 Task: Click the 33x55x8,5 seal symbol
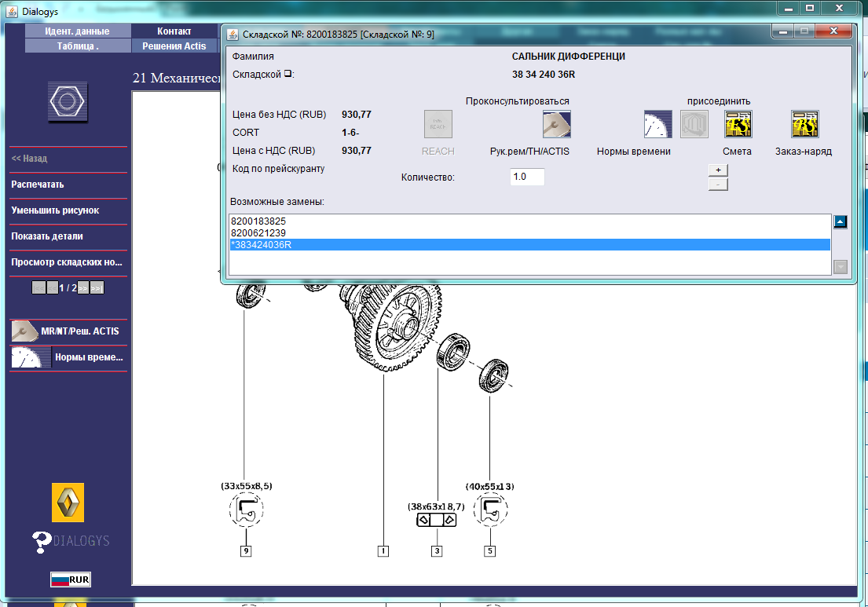click(247, 510)
